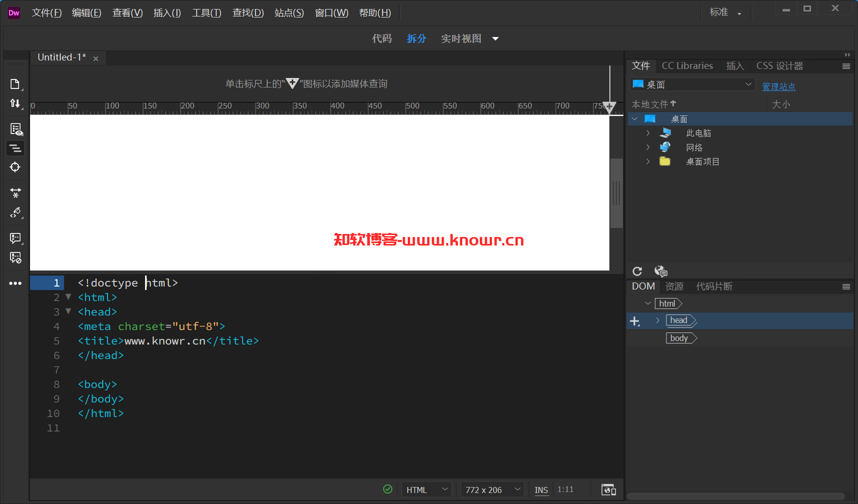Open the three-dots customize toolbar button
The height and width of the screenshot is (504, 858).
click(16, 283)
